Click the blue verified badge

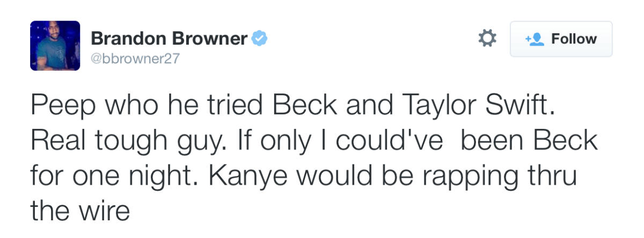tap(260, 39)
